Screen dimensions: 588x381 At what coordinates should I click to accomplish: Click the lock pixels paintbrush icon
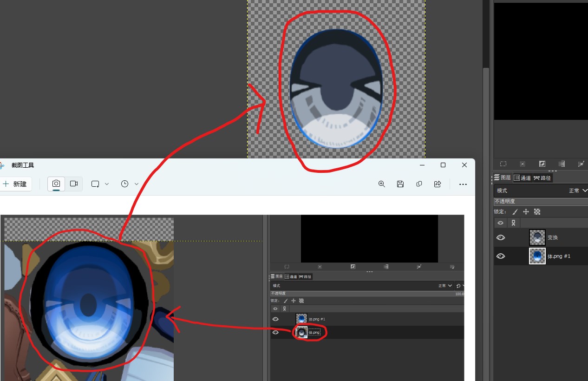(x=515, y=211)
